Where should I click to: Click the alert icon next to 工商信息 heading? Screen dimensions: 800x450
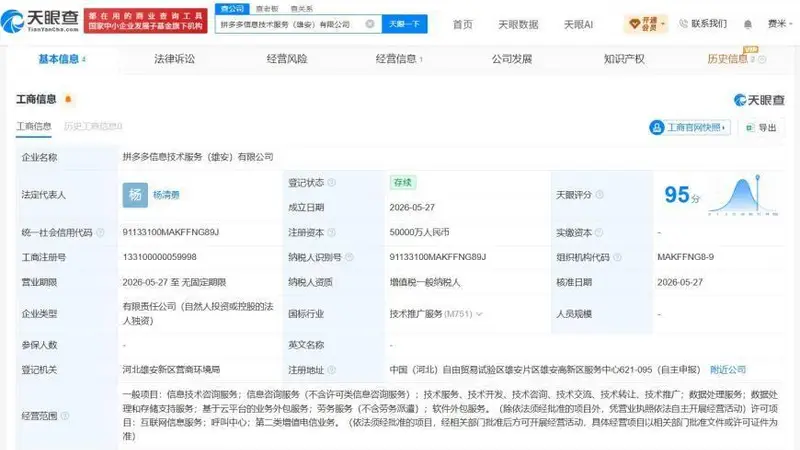click(68, 99)
